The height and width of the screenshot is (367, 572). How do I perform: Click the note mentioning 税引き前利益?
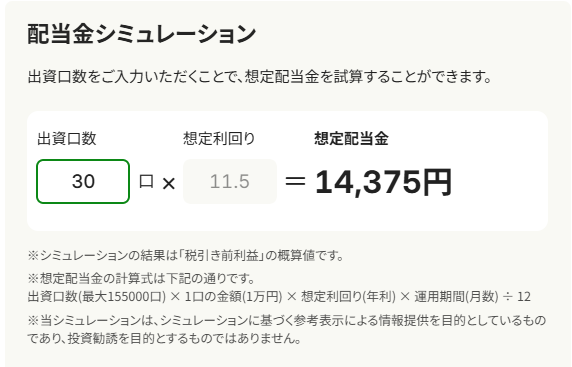pyautogui.click(x=185, y=255)
